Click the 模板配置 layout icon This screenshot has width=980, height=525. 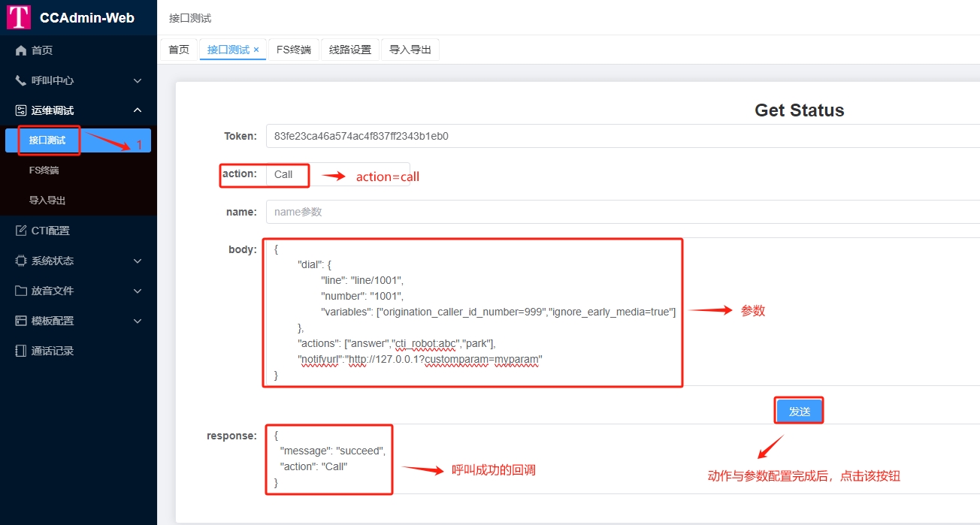coord(21,321)
